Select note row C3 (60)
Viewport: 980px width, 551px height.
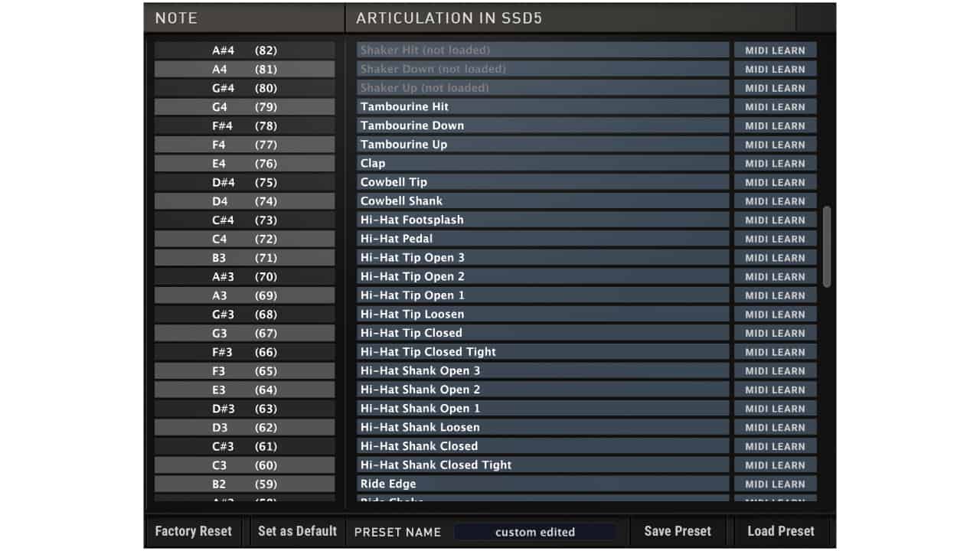click(244, 465)
